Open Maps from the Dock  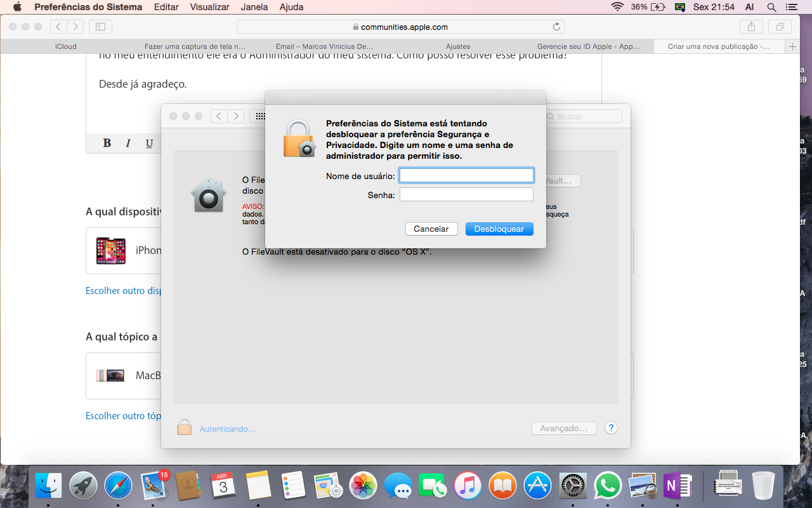329,486
